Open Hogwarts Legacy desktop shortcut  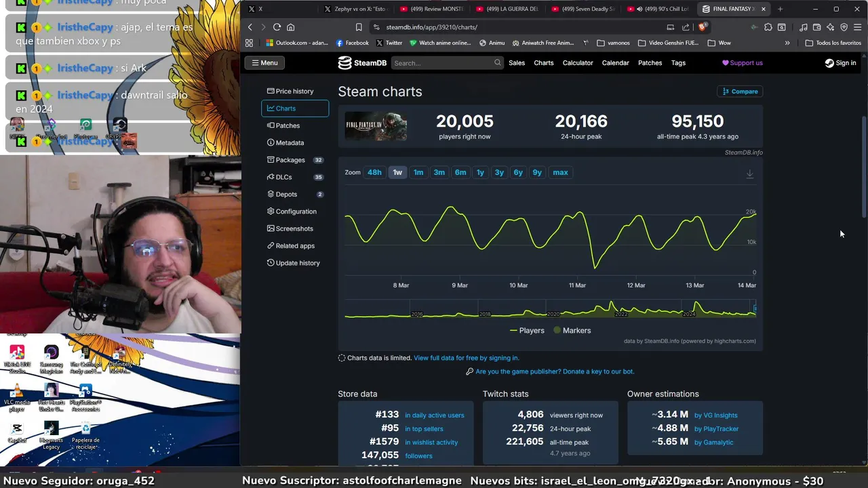pyautogui.click(x=52, y=436)
